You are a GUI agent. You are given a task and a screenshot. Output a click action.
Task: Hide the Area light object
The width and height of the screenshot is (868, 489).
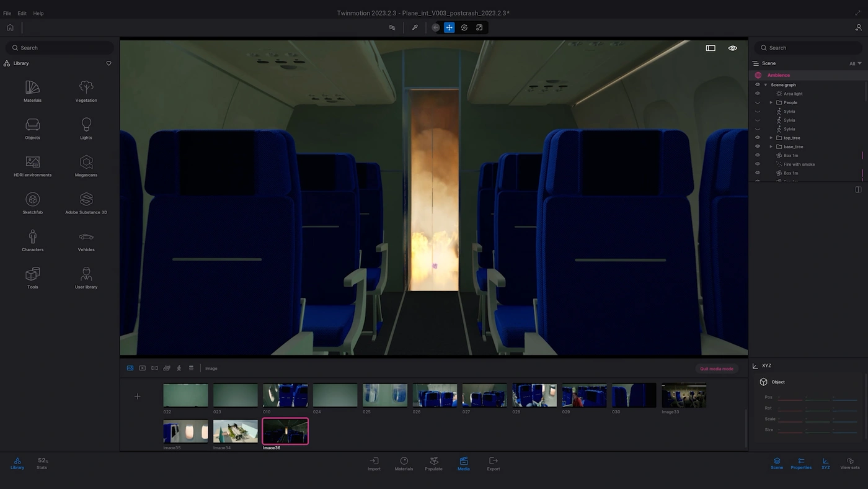(757, 94)
